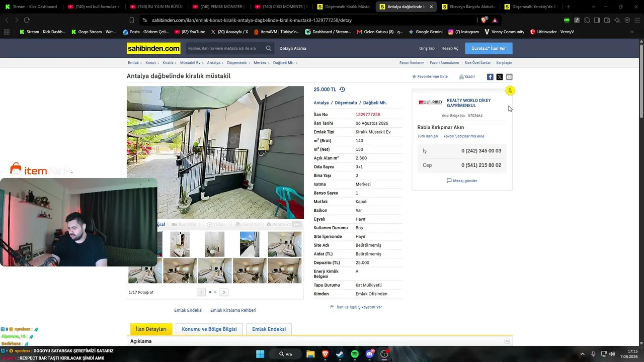The image size is (644, 362).
Task: Collapse the Açıklama section arrow
Action: tap(507, 341)
